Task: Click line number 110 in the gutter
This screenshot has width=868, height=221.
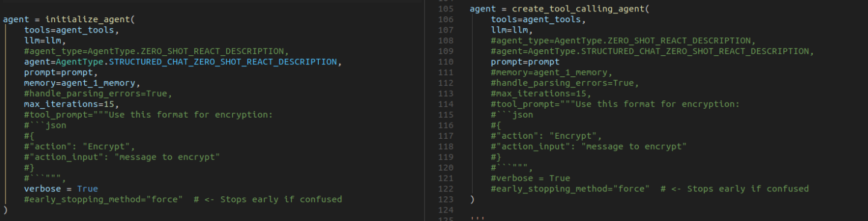Action: pyautogui.click(x=446, y=62)
